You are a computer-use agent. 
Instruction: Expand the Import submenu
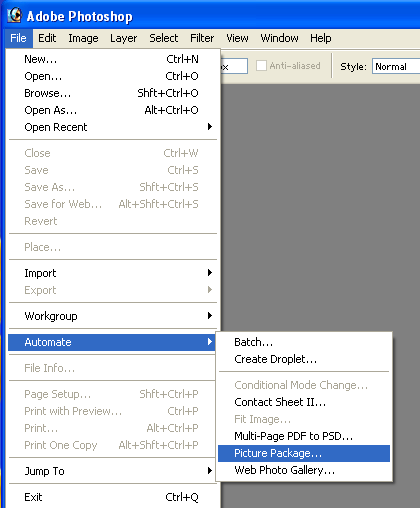click(112, 273)
